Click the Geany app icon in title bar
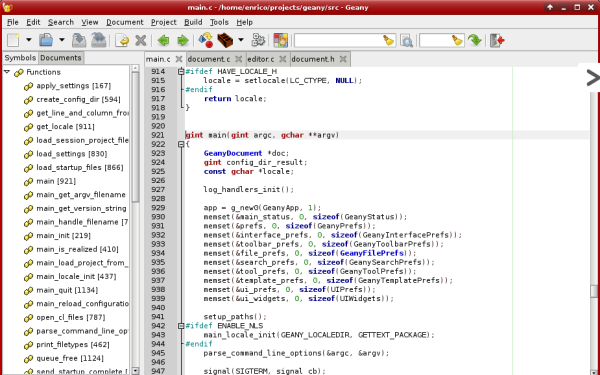The image size is (600, 375). click(x=7, y=7)
